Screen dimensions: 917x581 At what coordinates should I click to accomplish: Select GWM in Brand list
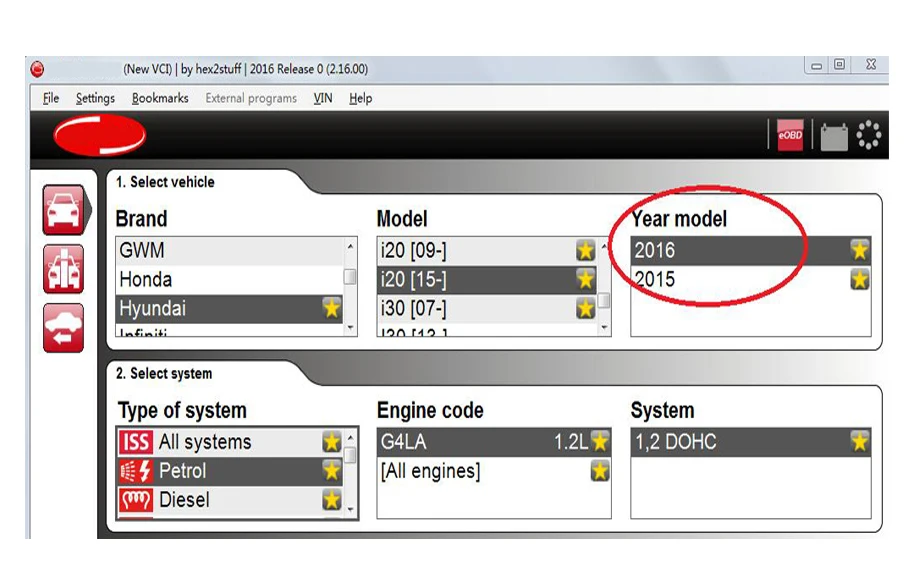(229, 250)
